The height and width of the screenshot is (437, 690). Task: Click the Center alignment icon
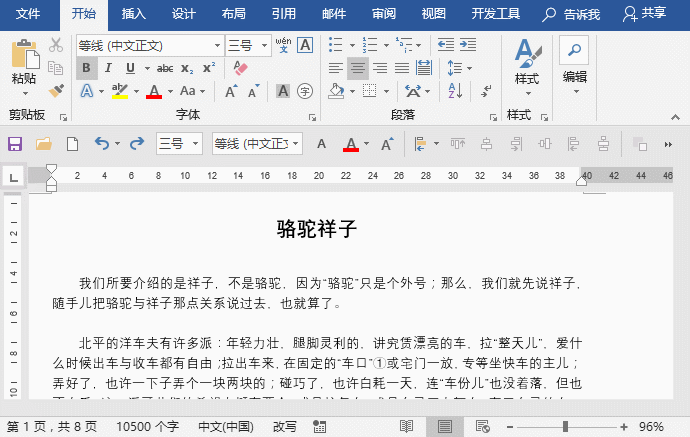(358, 69)
